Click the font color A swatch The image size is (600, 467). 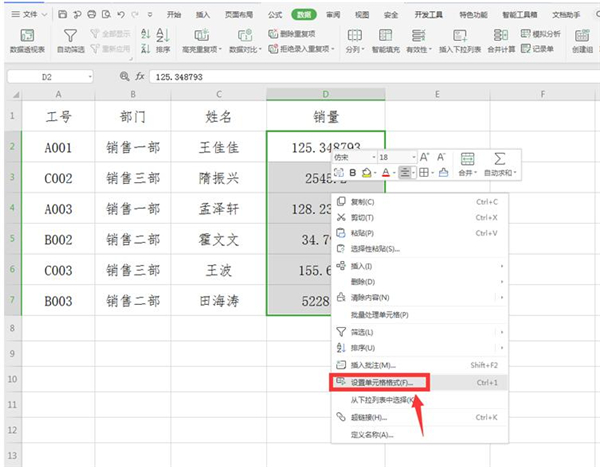click(385, 173)
